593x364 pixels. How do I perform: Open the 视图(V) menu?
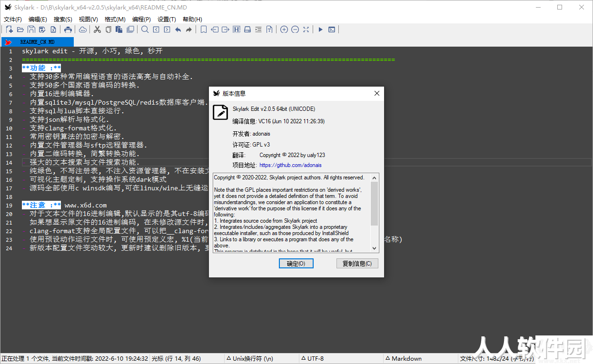point(89,20)
